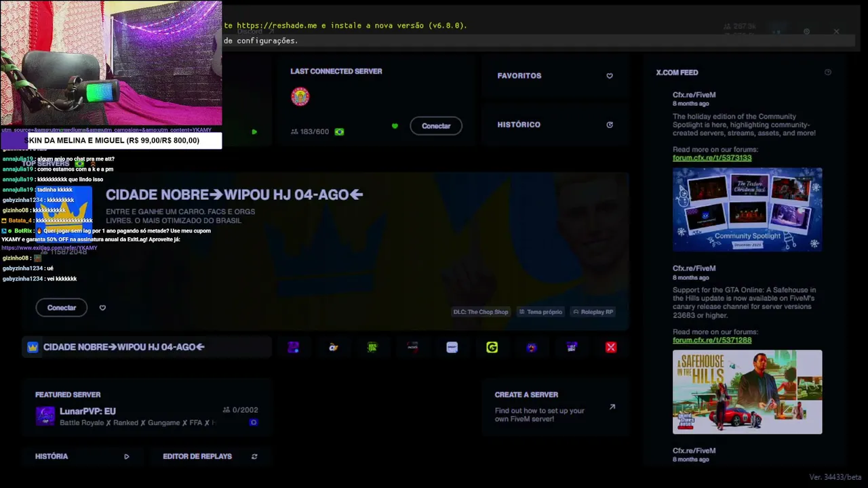Click the help icon beside X.COM FEED
Screen dimensions: 868x488
click(x=827, y=73)
